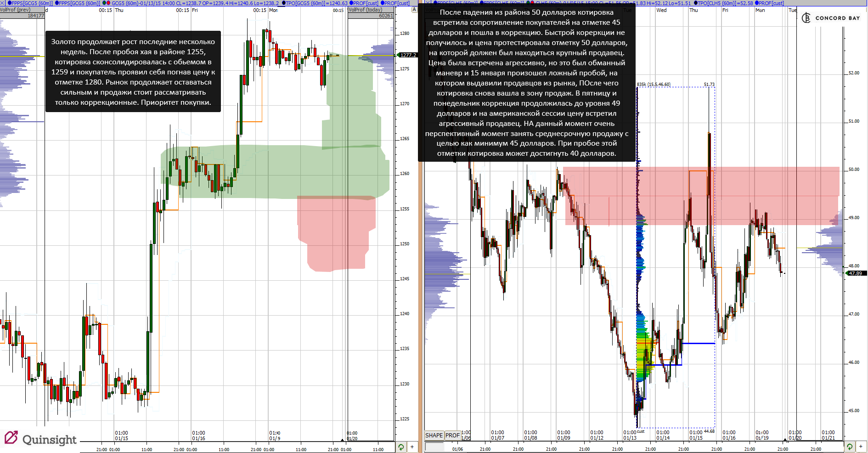Click the green refresh icon under gold chart
868x453 pixels.
tap(401, 447)
